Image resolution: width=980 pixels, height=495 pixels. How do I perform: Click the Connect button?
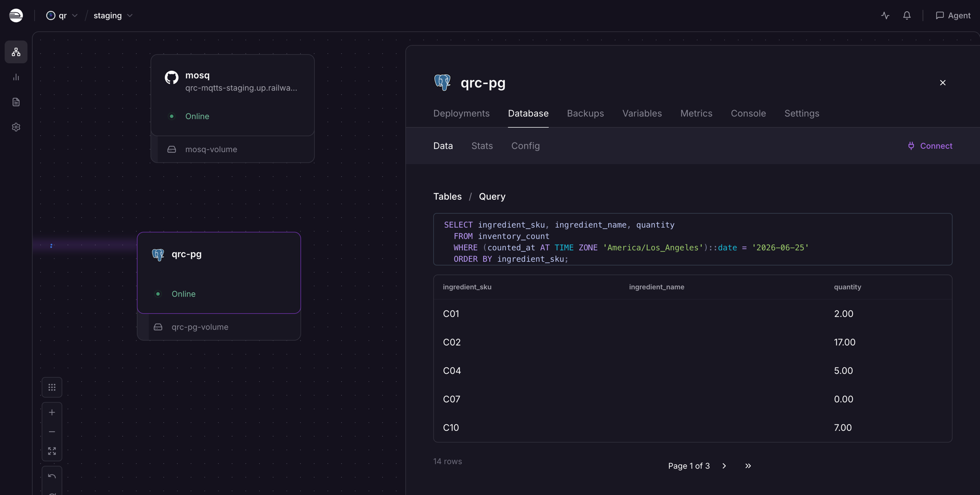point(930,146)
